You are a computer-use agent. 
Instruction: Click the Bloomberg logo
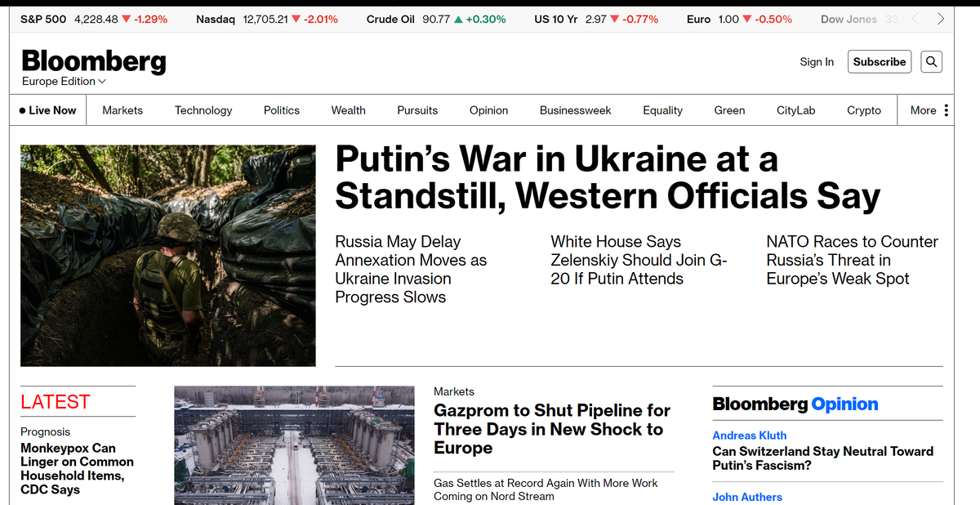[94, 60]
